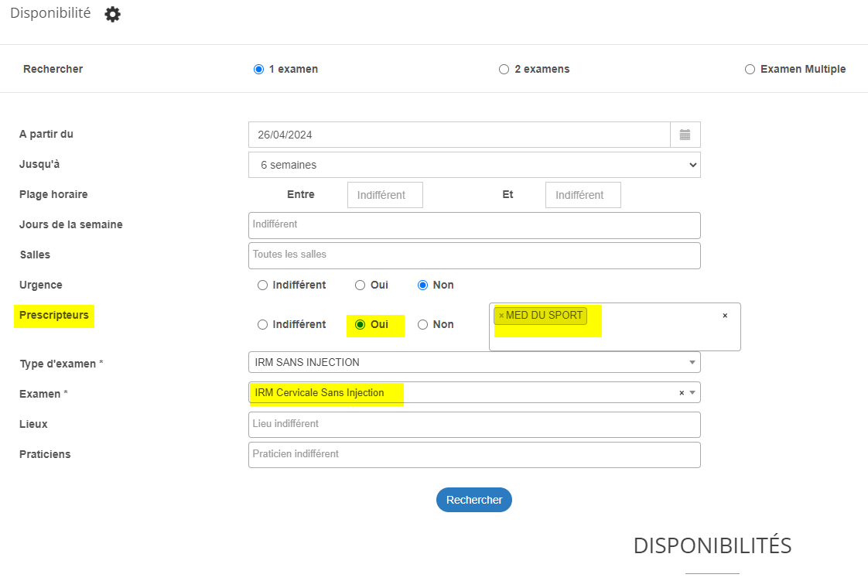Expand the Examen dropdown arrow
This screenshot has width=868, height=588.
(x=693, y=393)
